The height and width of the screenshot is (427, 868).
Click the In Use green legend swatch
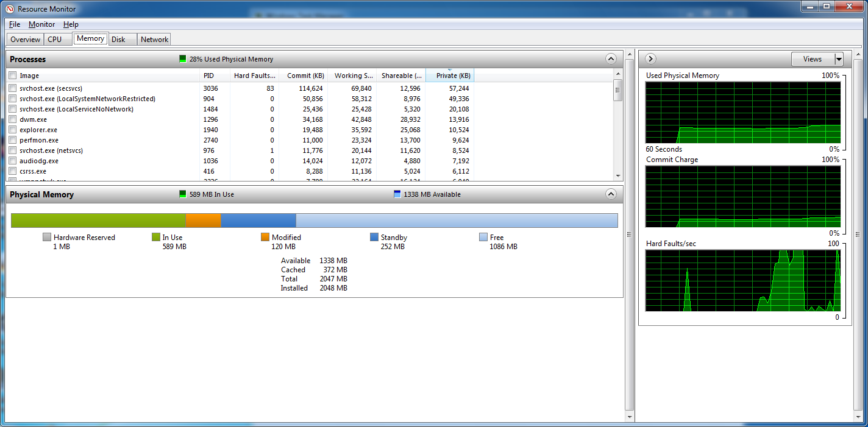point(156,237)
